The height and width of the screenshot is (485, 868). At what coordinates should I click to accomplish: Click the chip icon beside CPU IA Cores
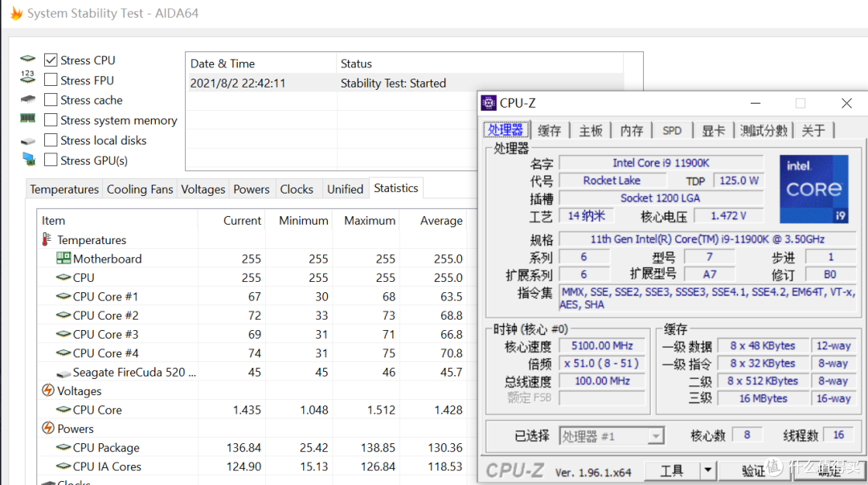click(x=63, y=466)
